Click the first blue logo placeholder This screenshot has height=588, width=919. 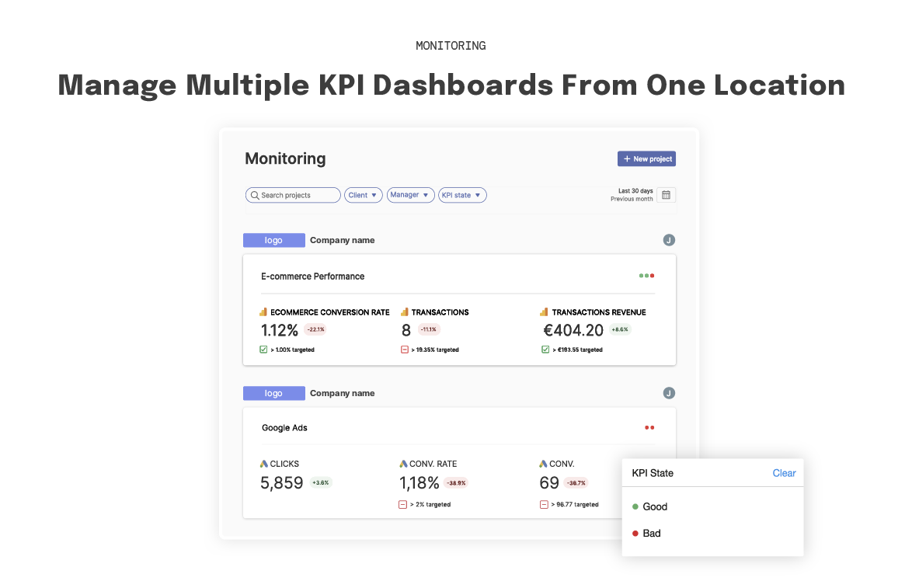tap(273, 241)
